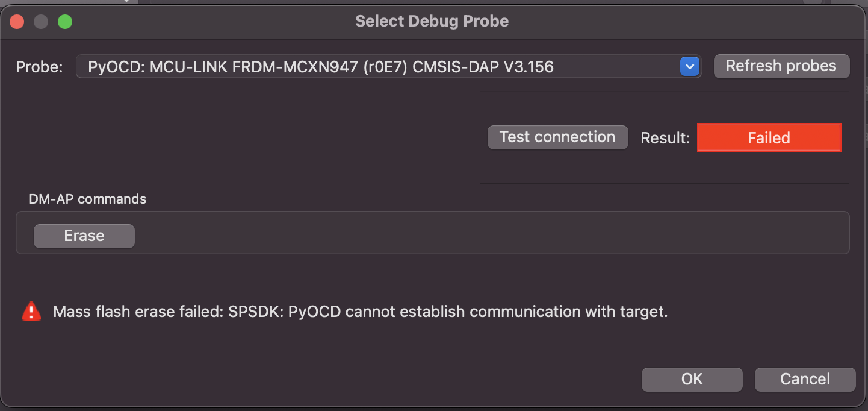Confirm with the OK button

pos(692,379)
